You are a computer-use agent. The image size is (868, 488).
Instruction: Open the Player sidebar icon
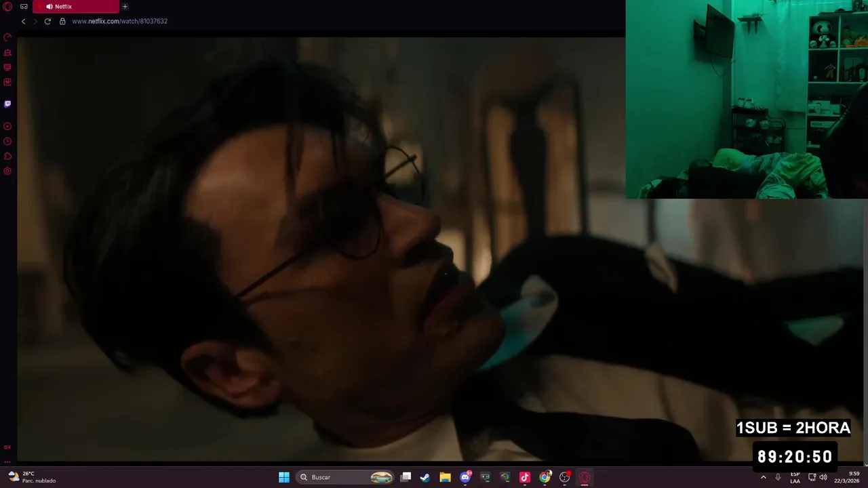(x=7, y=126)
